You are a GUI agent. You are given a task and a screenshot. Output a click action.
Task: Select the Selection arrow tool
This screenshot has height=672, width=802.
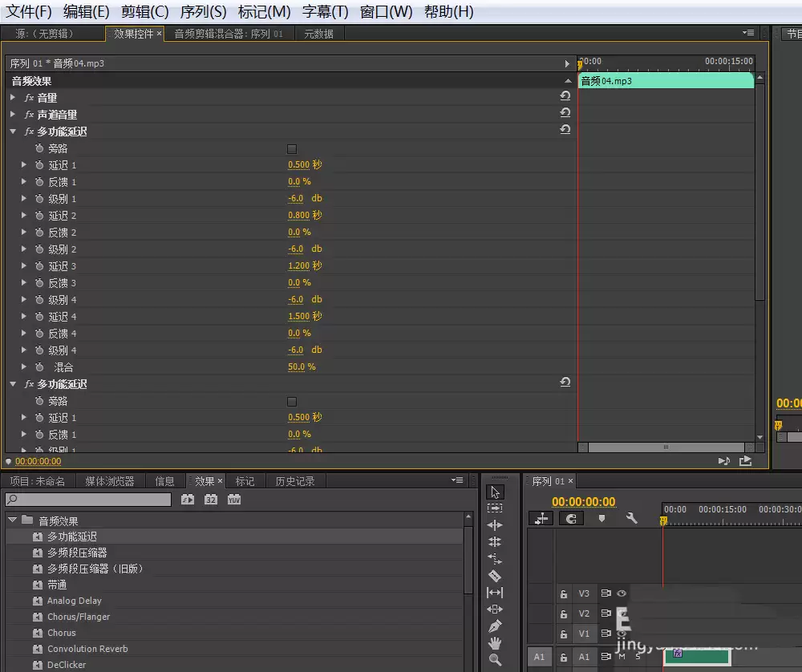[495, 492]
